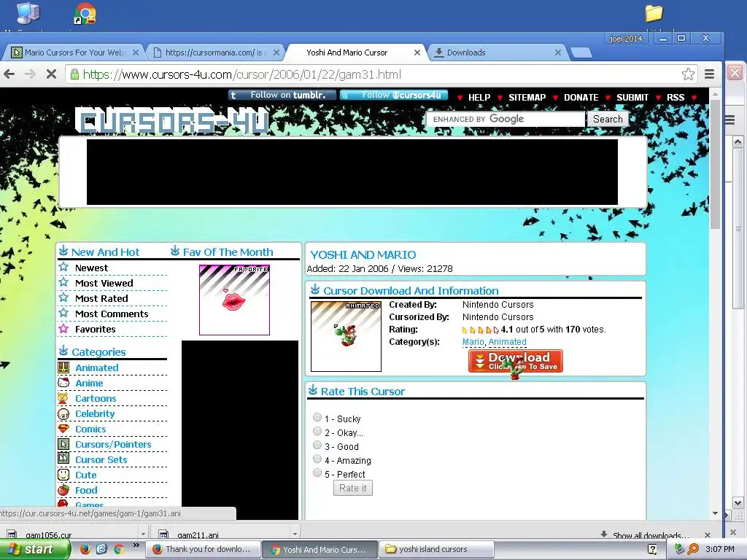747x560 pixels.
Task: Click the Google custom search field
Action: pyautogui.click(x=506, y=119)
